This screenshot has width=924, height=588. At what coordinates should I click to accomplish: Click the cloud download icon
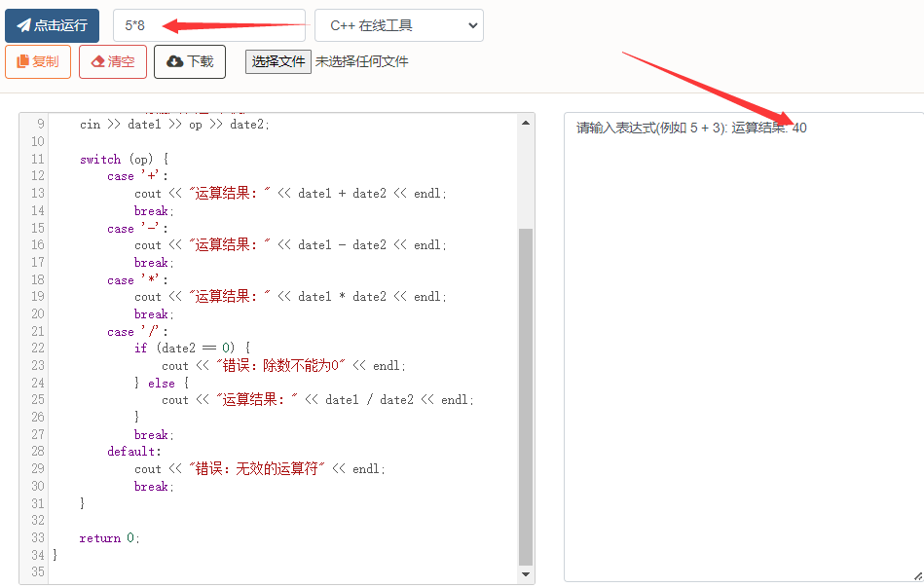coord(174,61)
